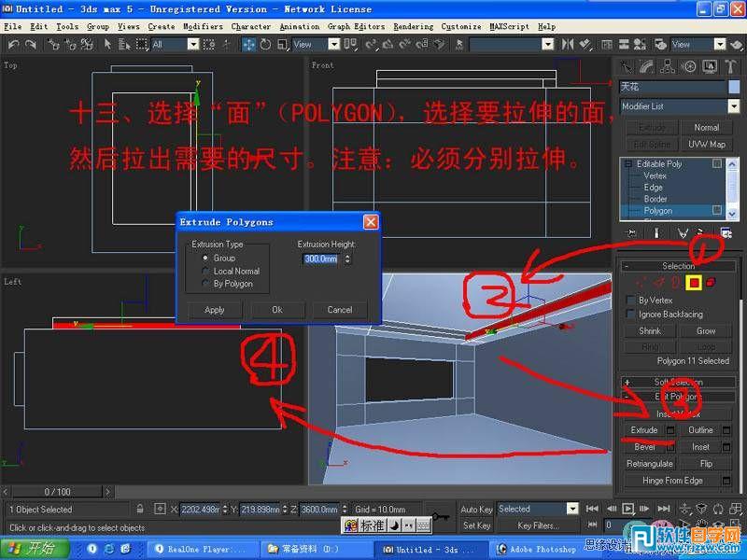
Task: Select Local Normal extrusion type radio
Action: (205, 271)
